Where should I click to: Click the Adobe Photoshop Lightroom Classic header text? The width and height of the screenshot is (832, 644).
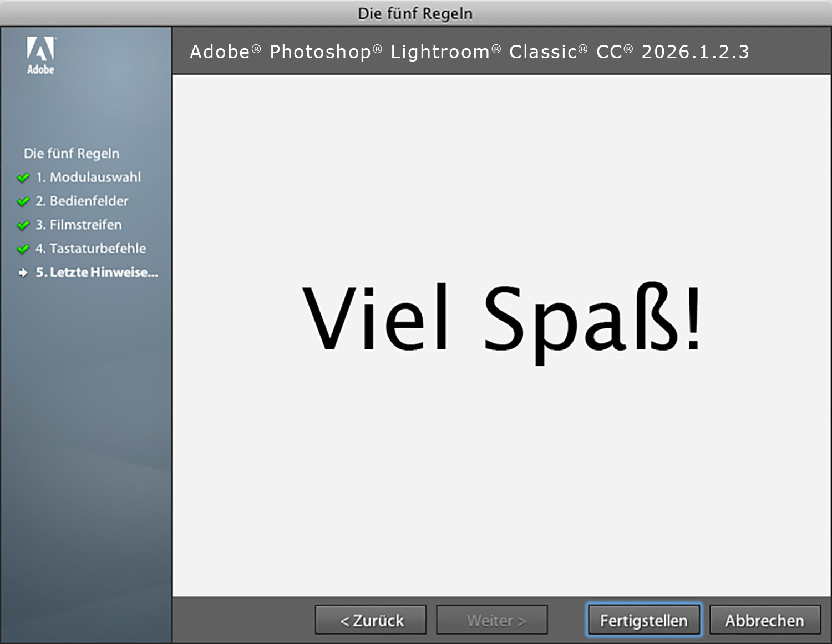click(469, 52)
